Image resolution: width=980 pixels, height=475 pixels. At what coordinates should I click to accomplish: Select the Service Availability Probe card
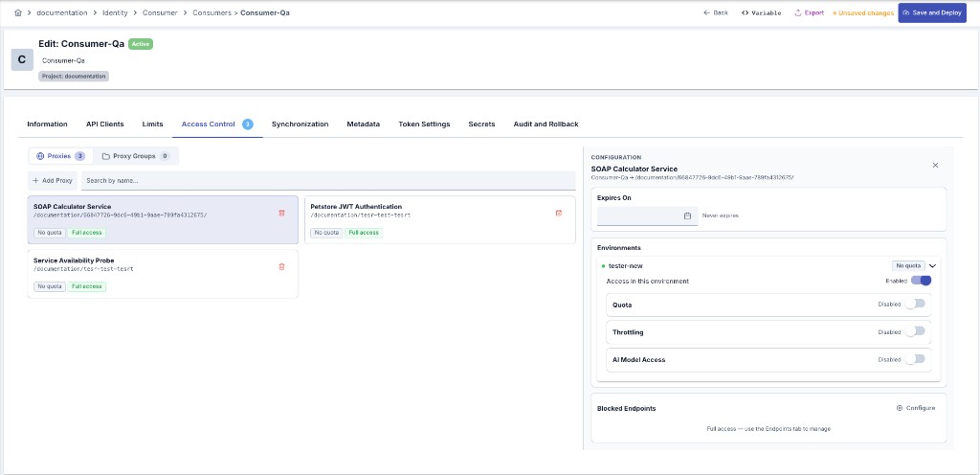click(x=163, y=274)
